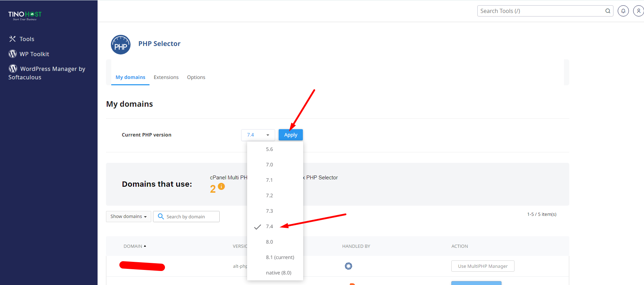Image resolution: width=644 pixels, height=285 pixels.
Task: Select PHP version 5.6
Action: coord(275,149)
